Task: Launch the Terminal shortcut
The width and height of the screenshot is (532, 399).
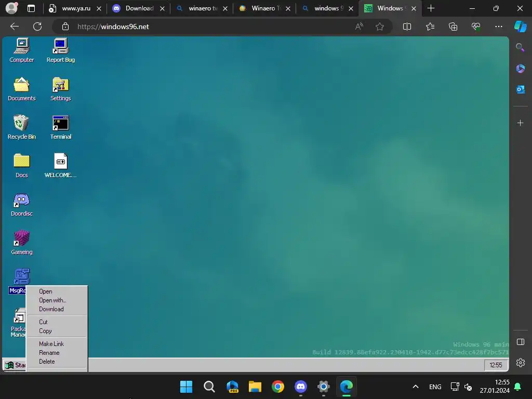Action: (61, 127)
